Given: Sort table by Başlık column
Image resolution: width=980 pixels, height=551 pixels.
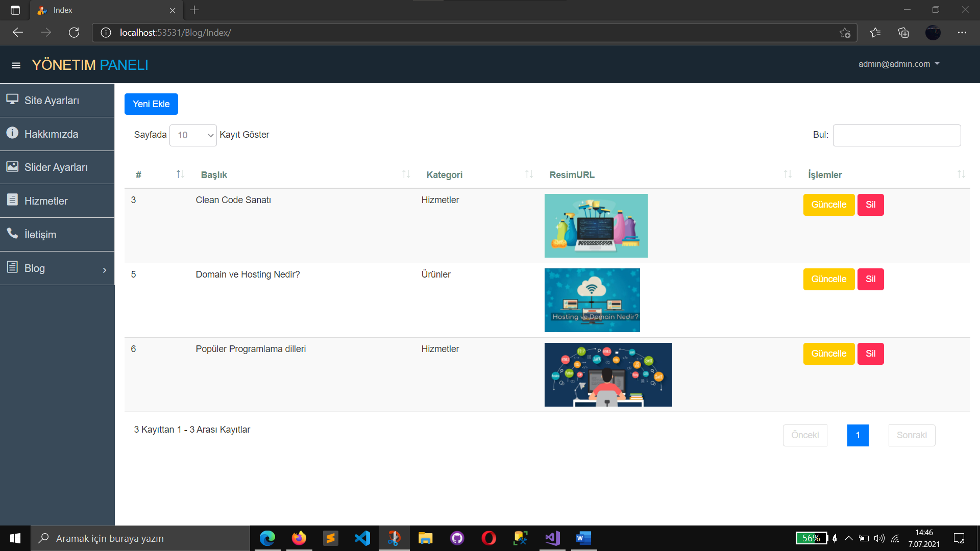Looking at the screenshot, I should (x=214, y=175).
